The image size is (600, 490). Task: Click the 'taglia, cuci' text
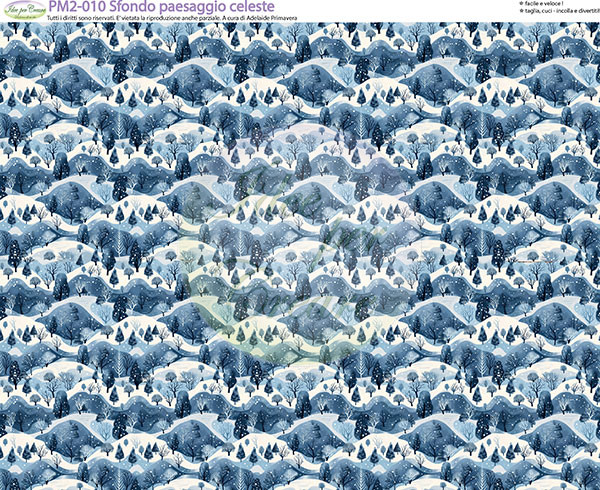(x=535, y=13)
